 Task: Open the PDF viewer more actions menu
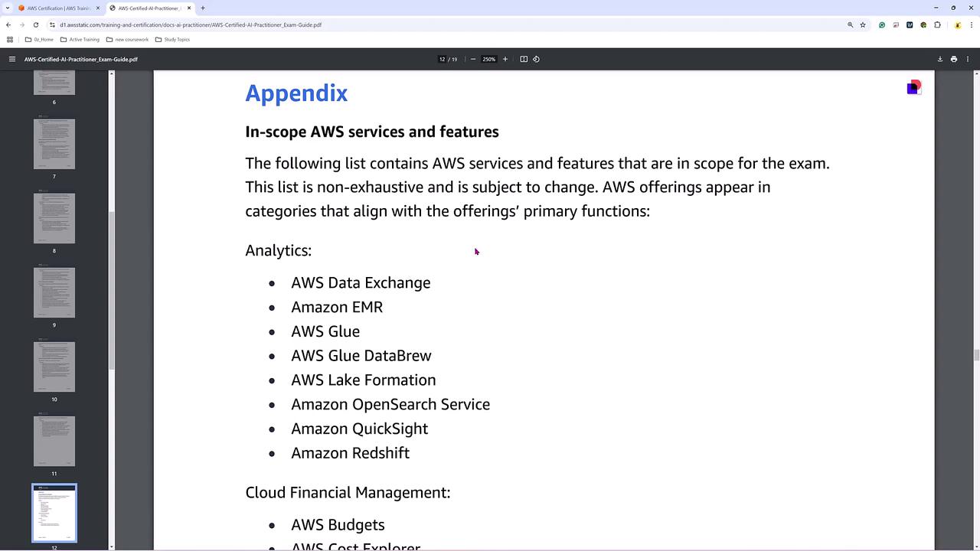pos(968,59)
